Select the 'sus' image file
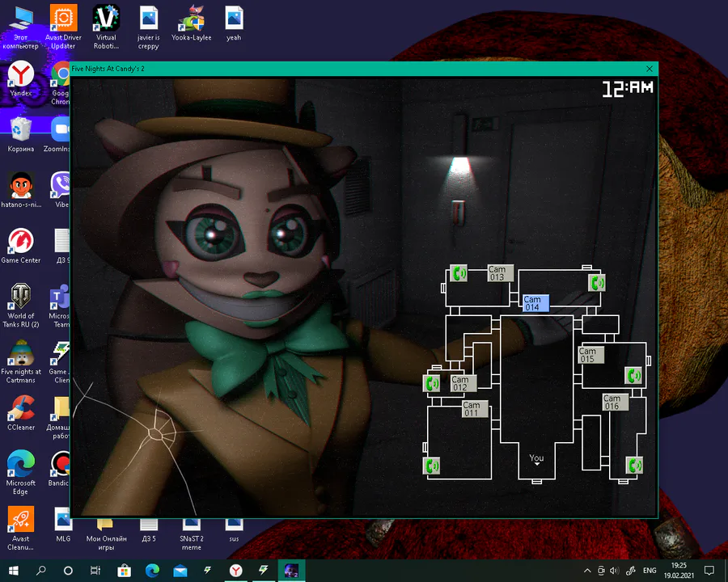The height and width of the screenshot is (582, 728). (x=234, y=530)
